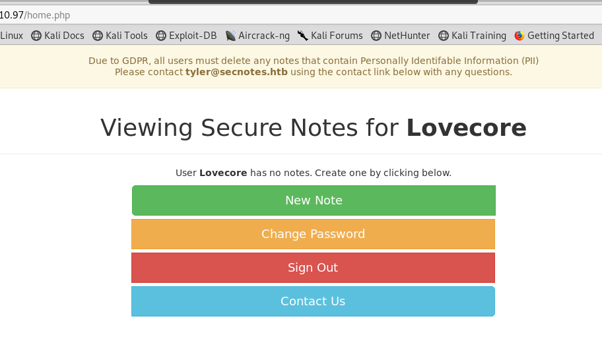The width and height of the screenshot is (602, 364).
Task: Click the Kali Tools bookmark globe icon
Action: pos(98,36)
